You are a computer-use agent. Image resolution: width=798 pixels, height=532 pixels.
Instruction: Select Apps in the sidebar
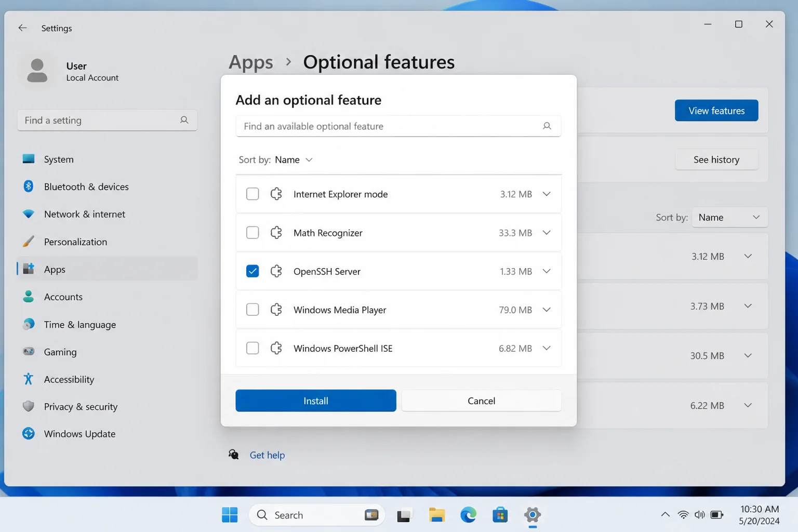point(108,269)
